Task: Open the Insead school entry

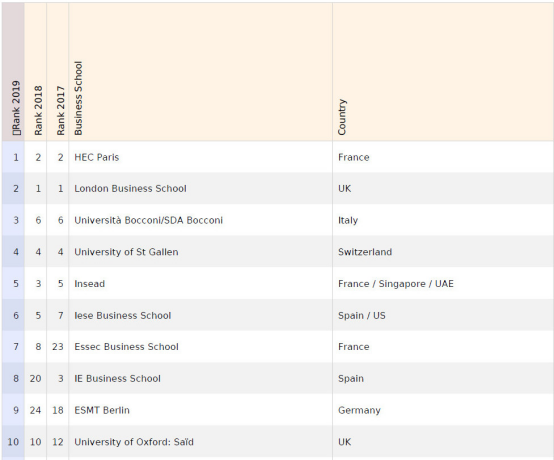Action: coord(89,284)
